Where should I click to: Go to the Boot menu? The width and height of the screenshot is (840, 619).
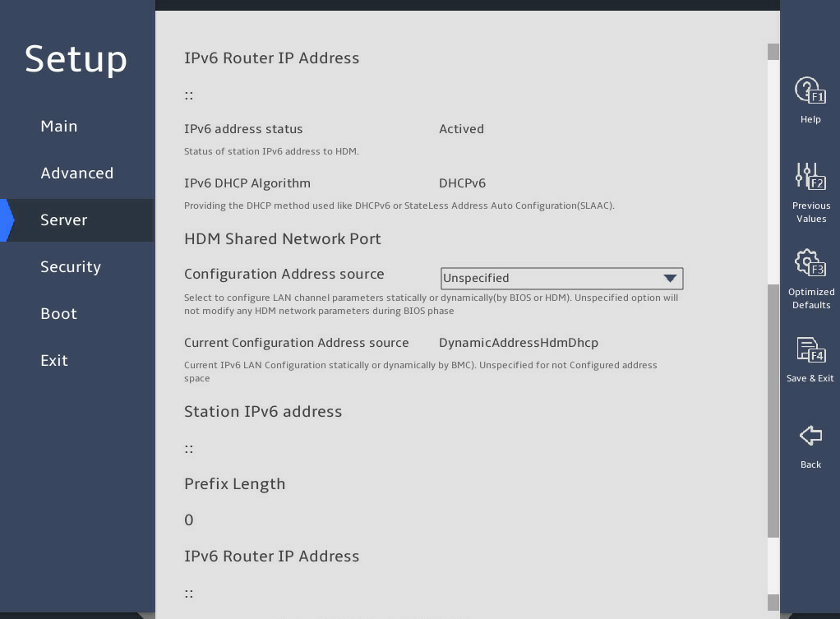point(59,313)
